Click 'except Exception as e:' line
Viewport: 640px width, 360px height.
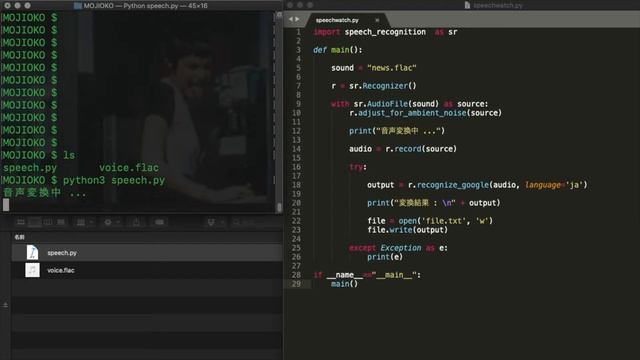click(x=398, y=248)
